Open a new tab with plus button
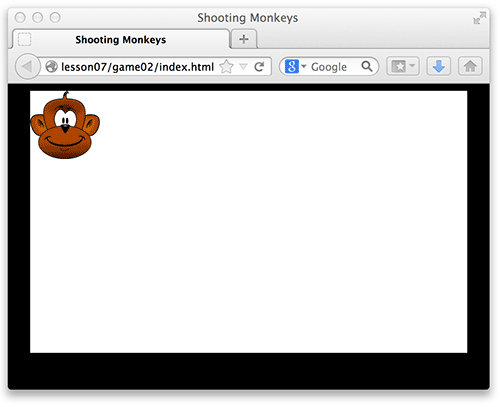This screenshot has height=407, width=500. click(244, 39)
